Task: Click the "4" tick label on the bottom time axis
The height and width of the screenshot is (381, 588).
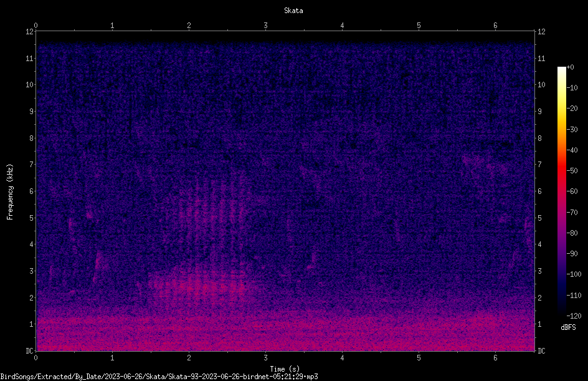Action: point(342,358)
